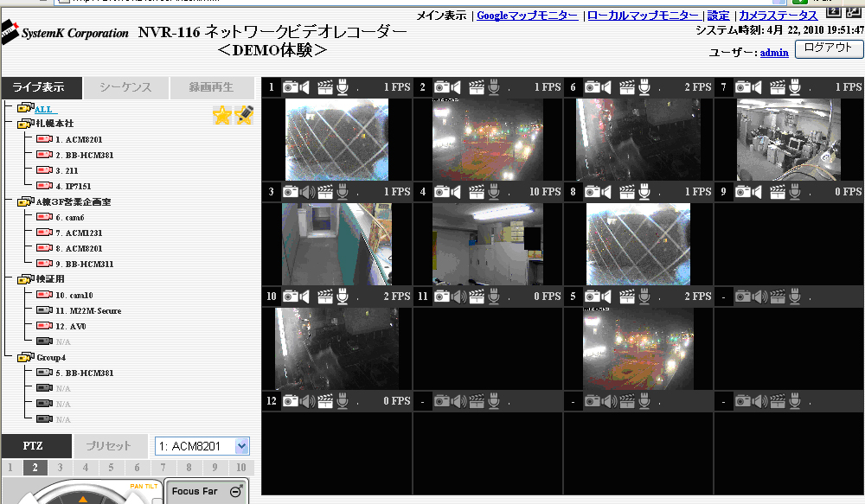Open the 録画再生 tab
The height and width of the screenshot is (504, 865).
point(212,87)
